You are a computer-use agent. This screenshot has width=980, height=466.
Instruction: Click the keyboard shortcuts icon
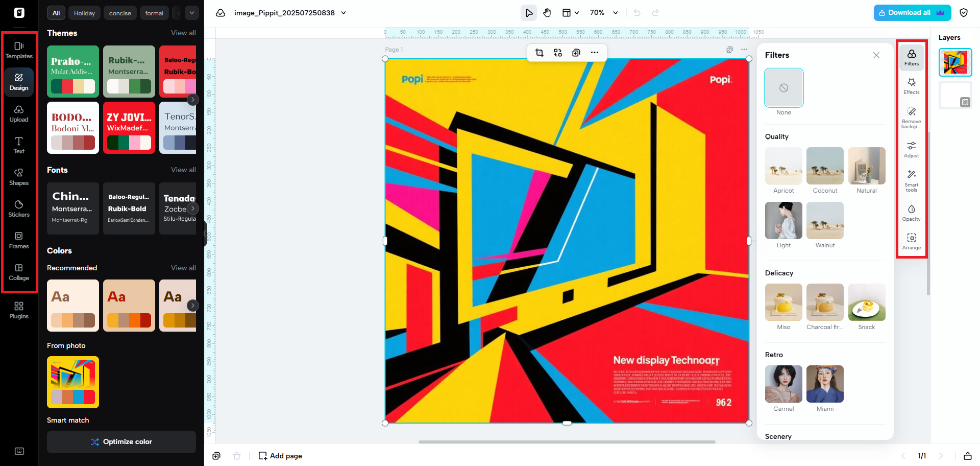click(19, 451)
